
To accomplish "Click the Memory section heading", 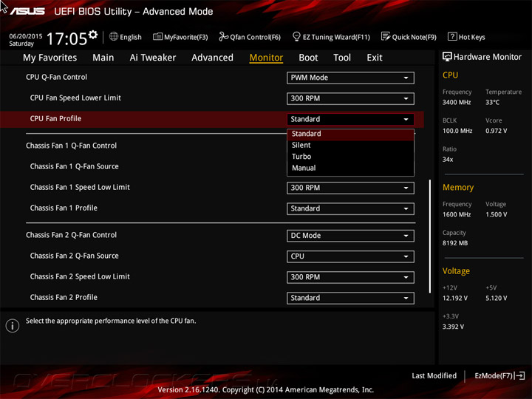I will 458,187.
